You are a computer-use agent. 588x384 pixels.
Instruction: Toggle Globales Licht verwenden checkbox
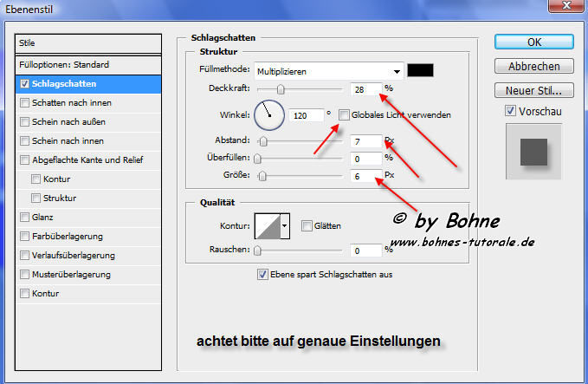point(344,115)
